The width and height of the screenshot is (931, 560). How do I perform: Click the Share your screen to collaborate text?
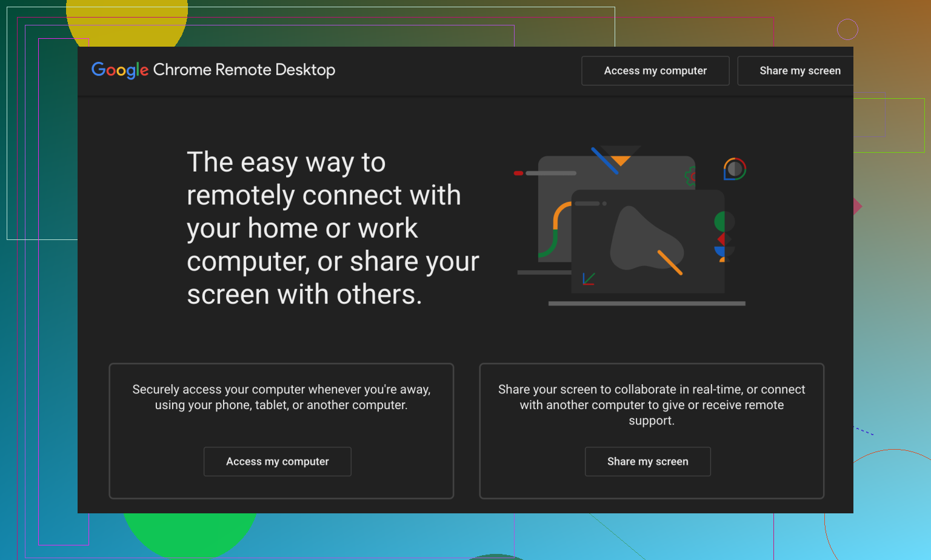[652, 404]
